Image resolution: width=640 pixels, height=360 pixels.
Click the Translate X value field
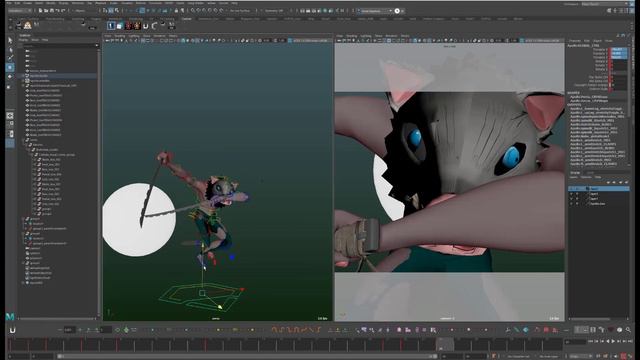[x=619, y=49]
